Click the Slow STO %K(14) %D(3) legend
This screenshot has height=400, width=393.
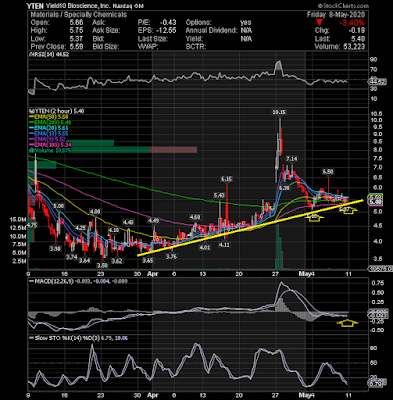tap(77, 338)
